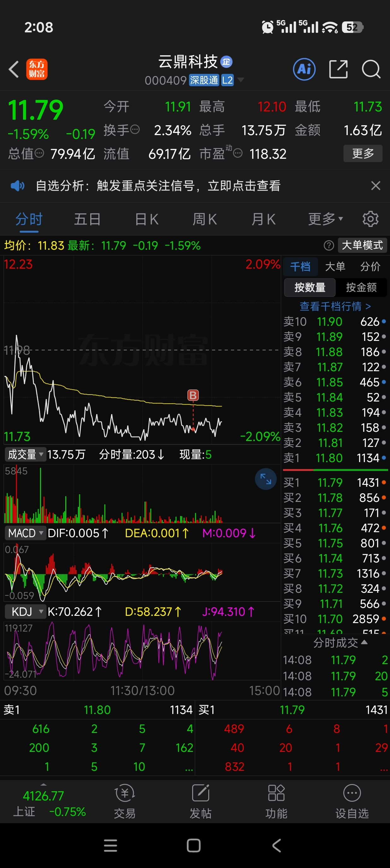Open the MACD indicator dropdown

tap(25, 533)
